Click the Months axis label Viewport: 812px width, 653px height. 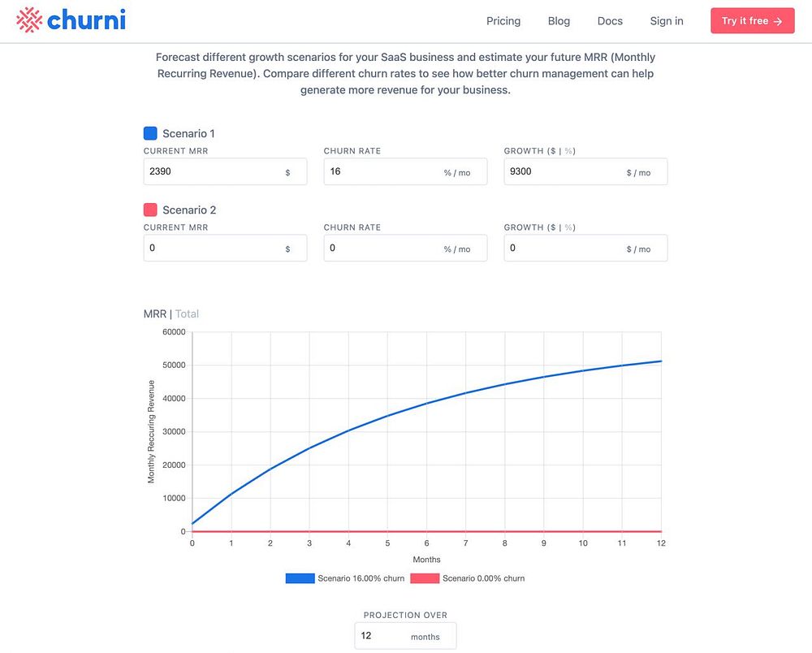coord(426,560)
